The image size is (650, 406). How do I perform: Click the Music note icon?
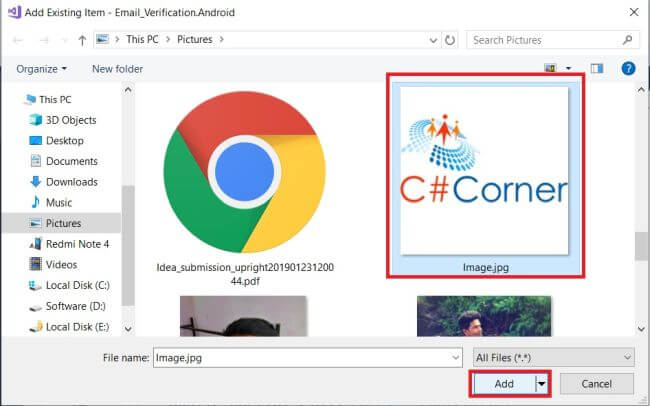(x=36, y=202)
